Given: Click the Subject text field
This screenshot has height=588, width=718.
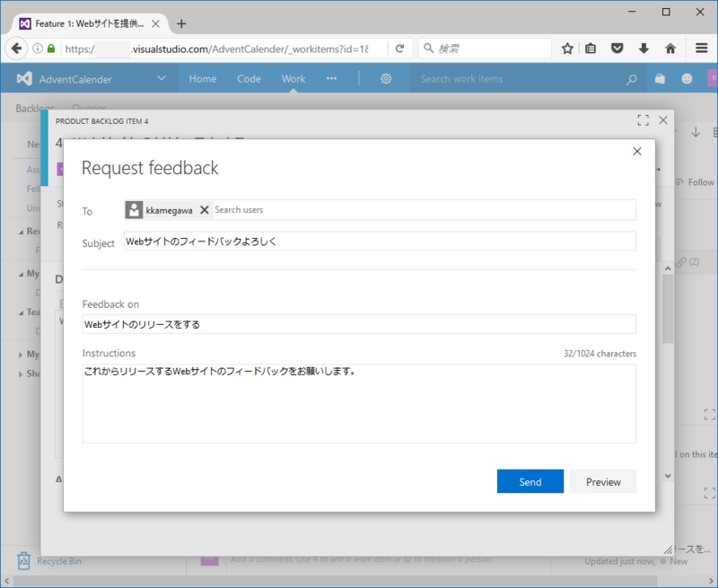Looking at the screenshot, I should coord(380,241).
